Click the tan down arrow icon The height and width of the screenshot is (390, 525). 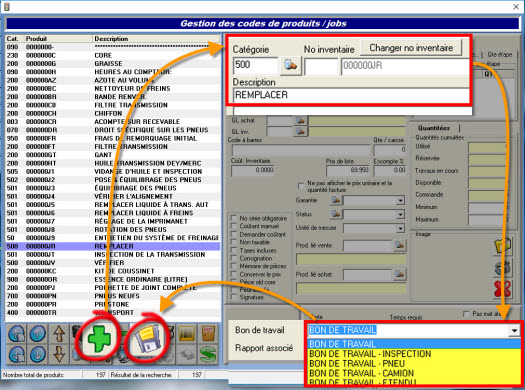59,355
